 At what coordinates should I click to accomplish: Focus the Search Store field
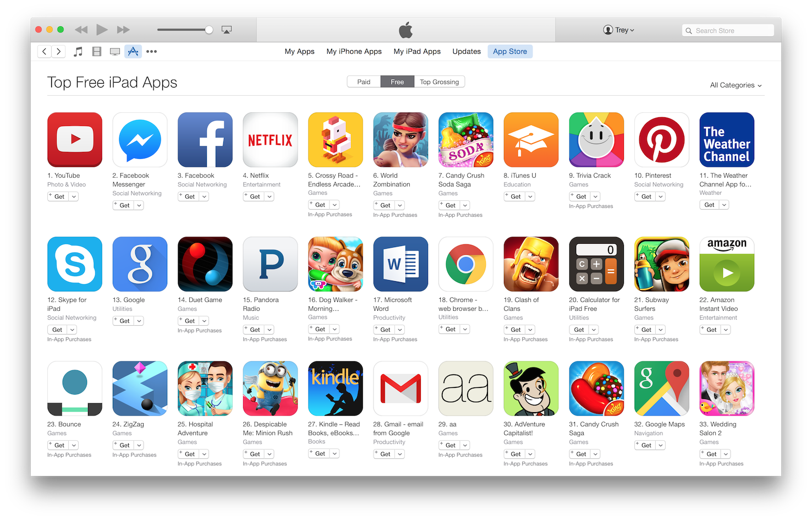[728, 30]
